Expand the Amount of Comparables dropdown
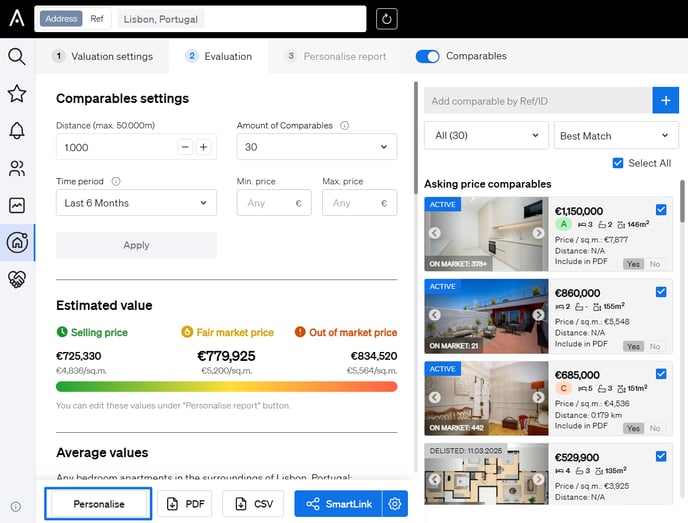688x523 pixels. tap(316, 147)
